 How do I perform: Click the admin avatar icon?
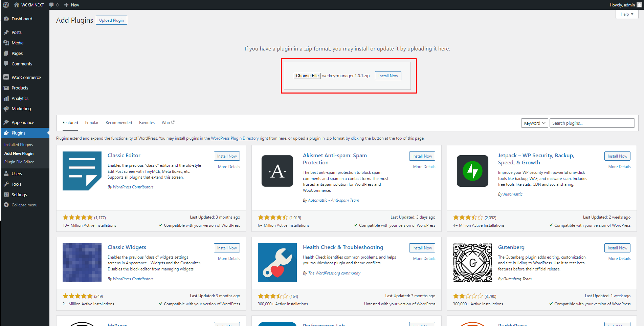pos(639,5)
